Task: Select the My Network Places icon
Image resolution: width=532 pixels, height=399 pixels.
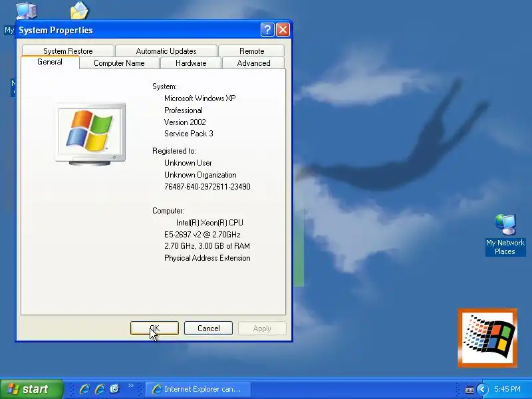Action: 505,225
